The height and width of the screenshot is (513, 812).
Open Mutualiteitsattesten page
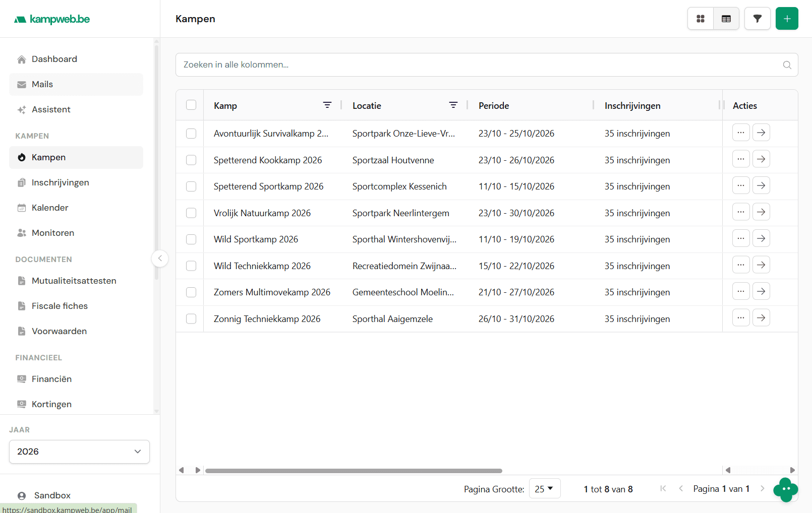(76, 281)
